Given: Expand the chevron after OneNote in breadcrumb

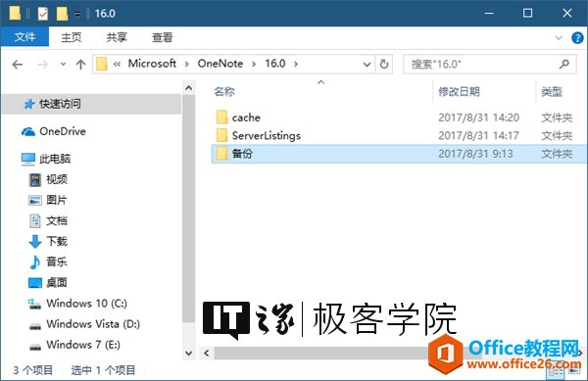Looking at the screenshot, I should (254, 64).
